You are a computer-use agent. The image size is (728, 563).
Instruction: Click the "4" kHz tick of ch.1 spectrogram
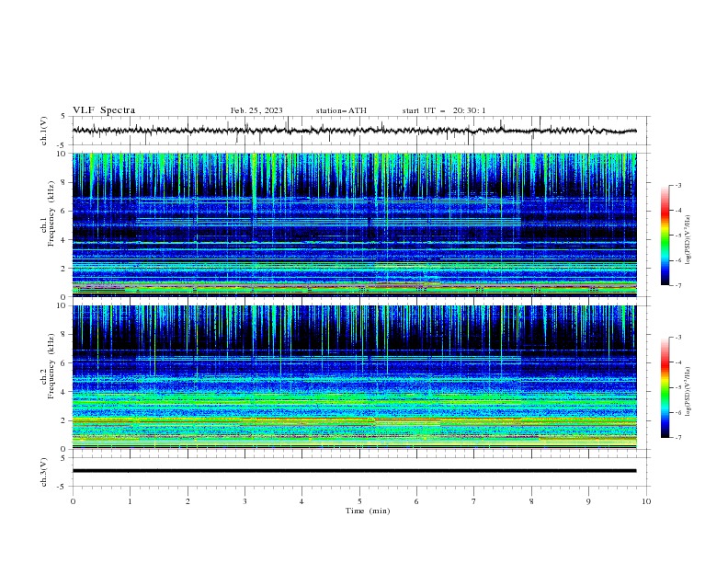[x=64, y=240]
